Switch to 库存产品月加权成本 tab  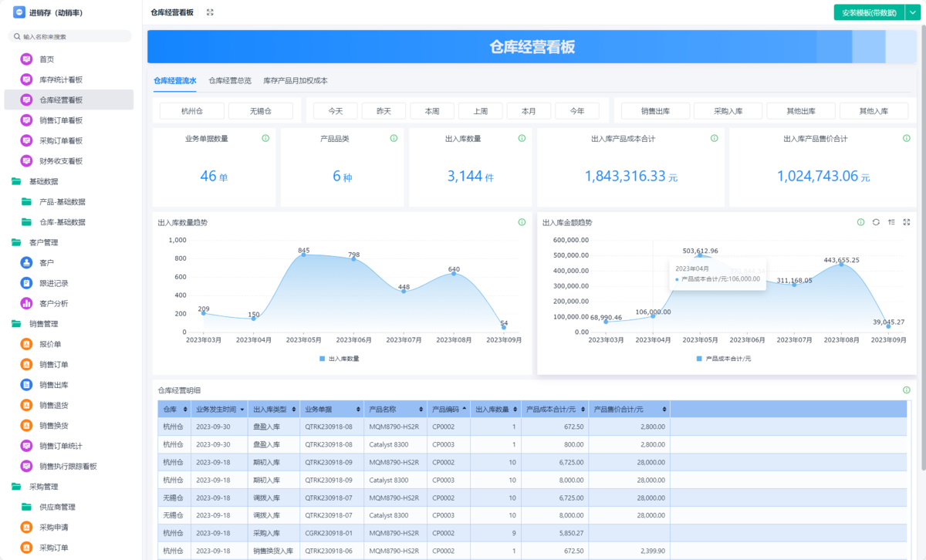click(x=296, y=80)
